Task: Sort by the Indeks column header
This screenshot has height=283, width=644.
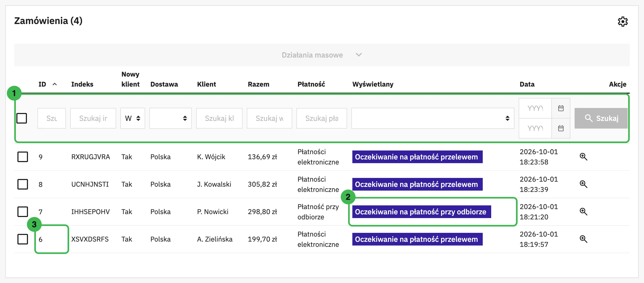Action: tap(82, 84)
